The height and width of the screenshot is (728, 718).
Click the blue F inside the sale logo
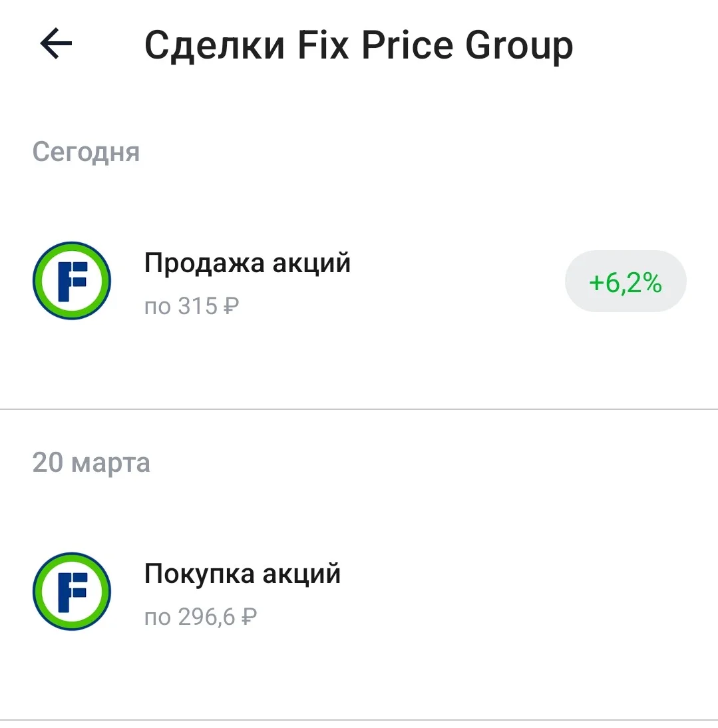[x=72, y=281]
